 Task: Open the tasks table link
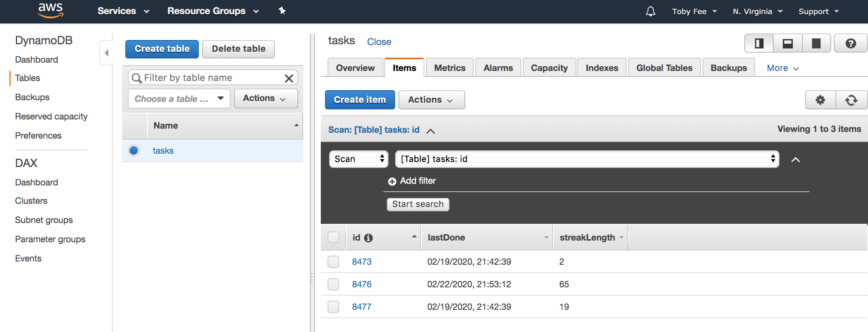163,151
